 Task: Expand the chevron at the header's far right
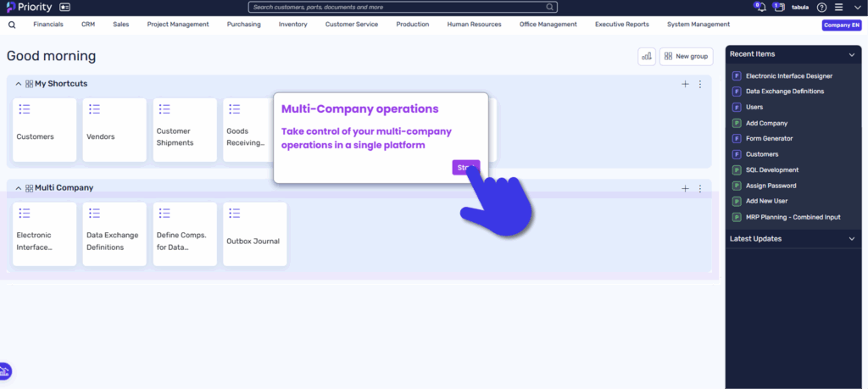856,7
